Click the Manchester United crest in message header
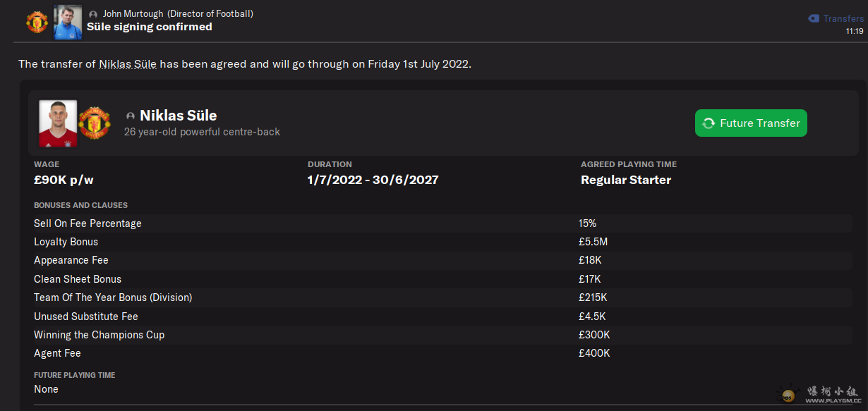Screen dimensions: 868x411 pos(37,22)
